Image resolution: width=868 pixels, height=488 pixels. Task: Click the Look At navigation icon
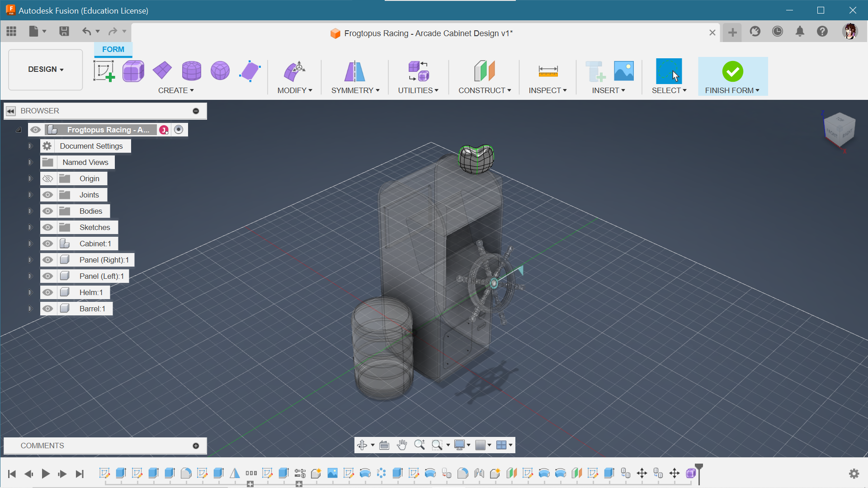[384, 445]
